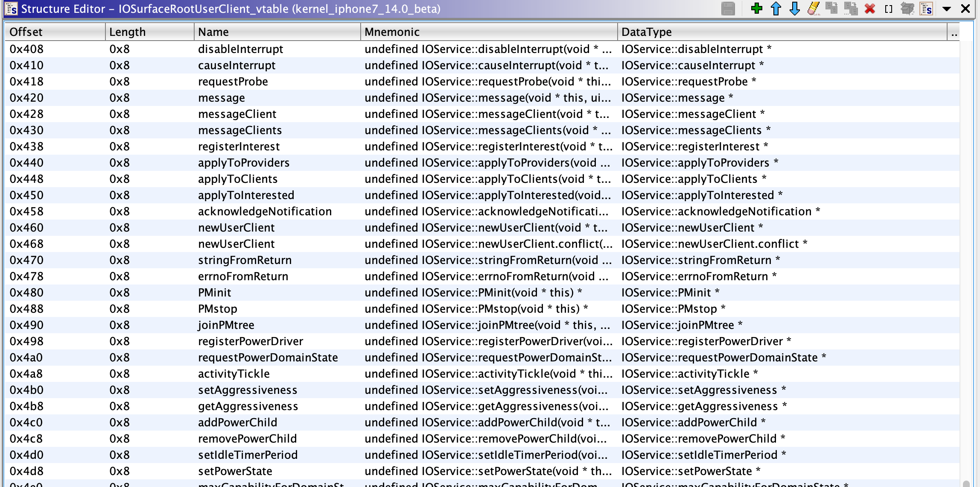Create an array from the selected component
The width and height of the screenshot is (980, 487).
tap(889, 9)
